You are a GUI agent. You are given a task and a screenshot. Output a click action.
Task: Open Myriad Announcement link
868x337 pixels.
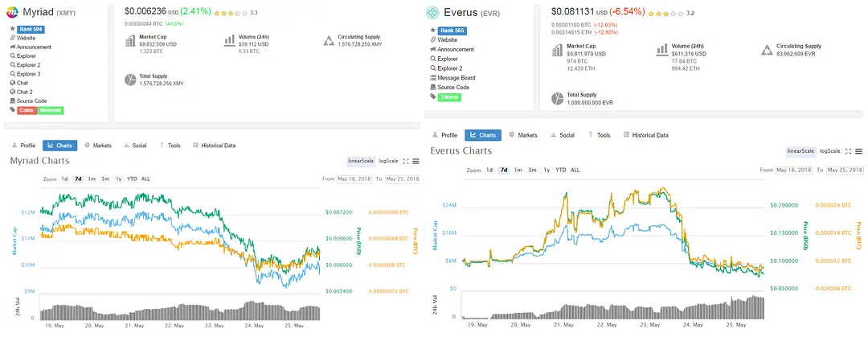pyautogui.click(x=34, y=47)
